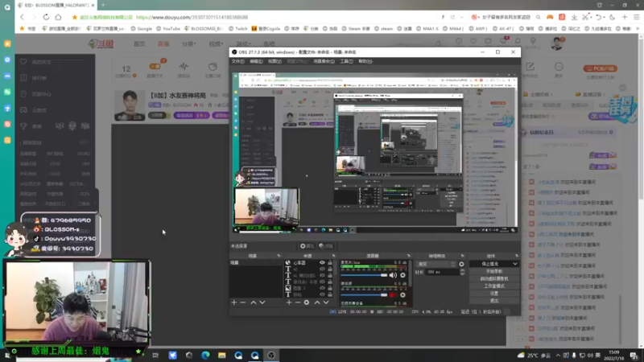Toggle visibility eye of last source row
644x362 pixels.
click(x=323, y=294)
